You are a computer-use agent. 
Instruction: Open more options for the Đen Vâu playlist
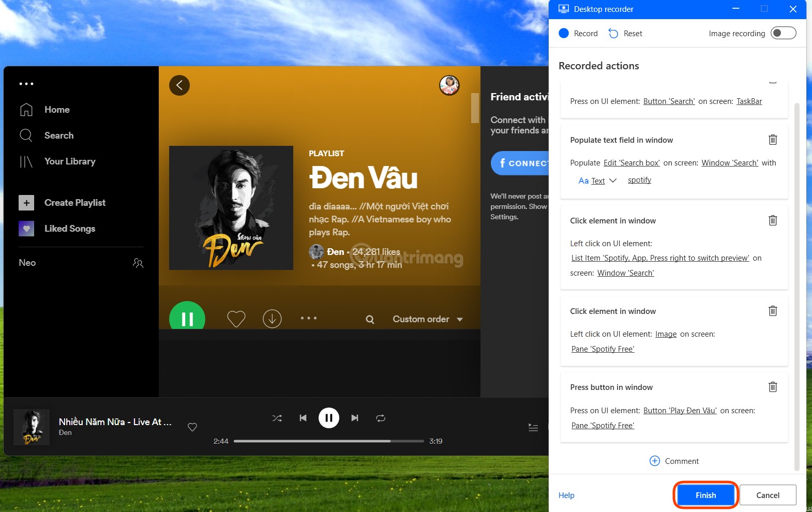(x=309, y=318)
